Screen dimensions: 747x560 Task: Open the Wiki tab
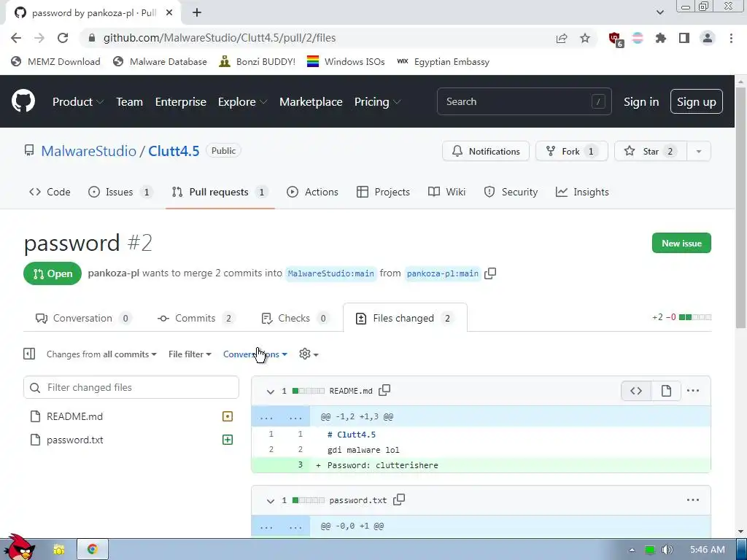tap(447, 192)
